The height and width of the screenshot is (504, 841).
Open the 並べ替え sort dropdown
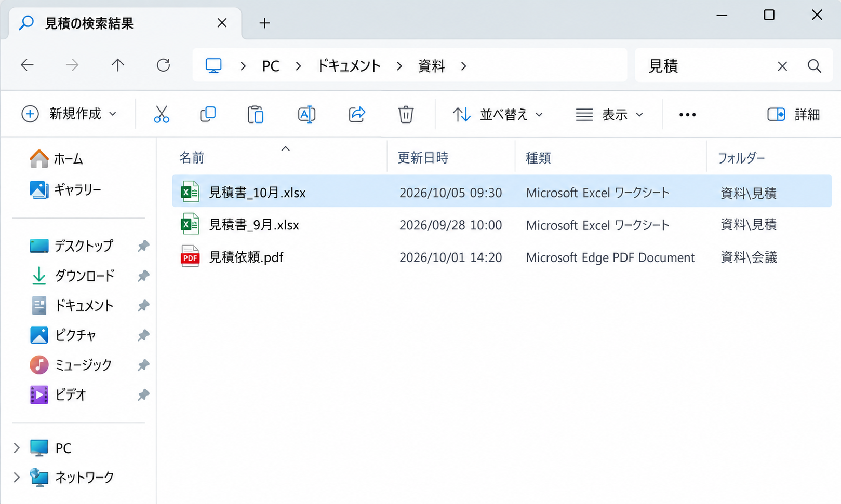pos(498,114)
